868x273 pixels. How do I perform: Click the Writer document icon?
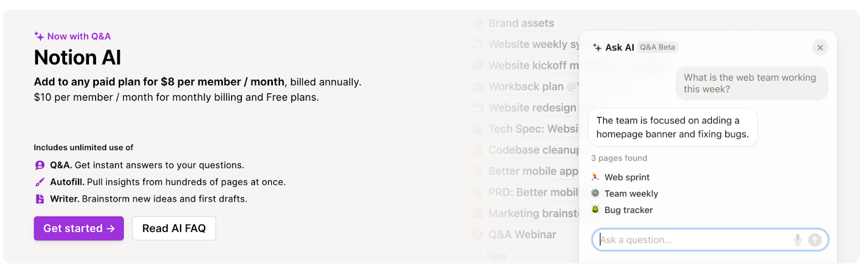40,199
